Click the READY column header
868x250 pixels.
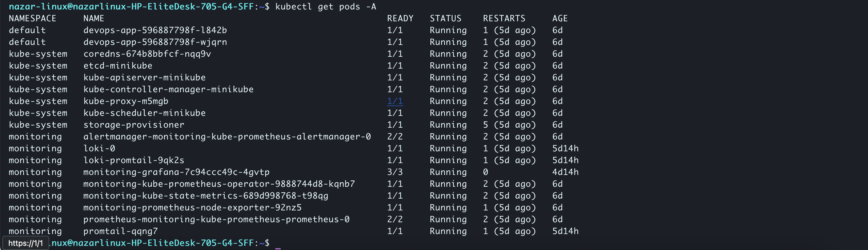point(400,19)
